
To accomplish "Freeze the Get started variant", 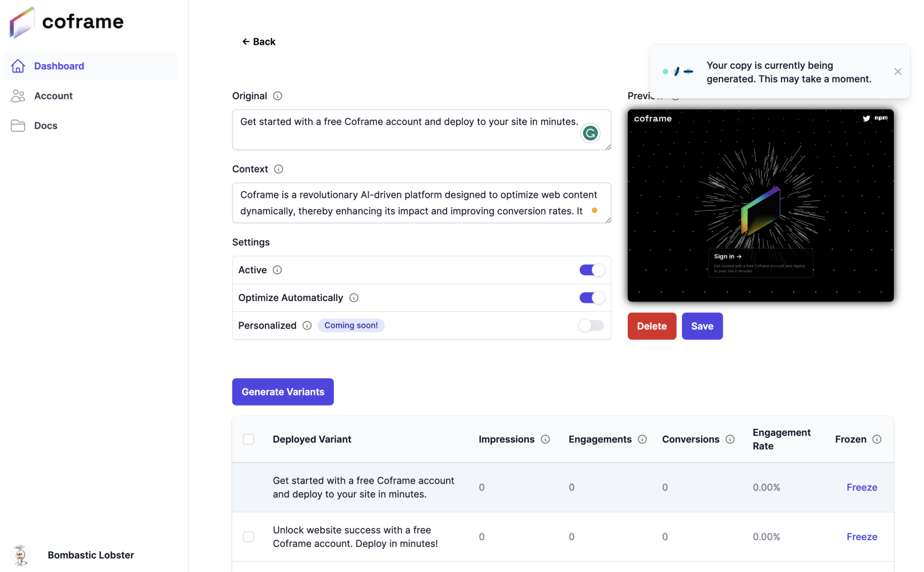I will (x=861, y=488).
